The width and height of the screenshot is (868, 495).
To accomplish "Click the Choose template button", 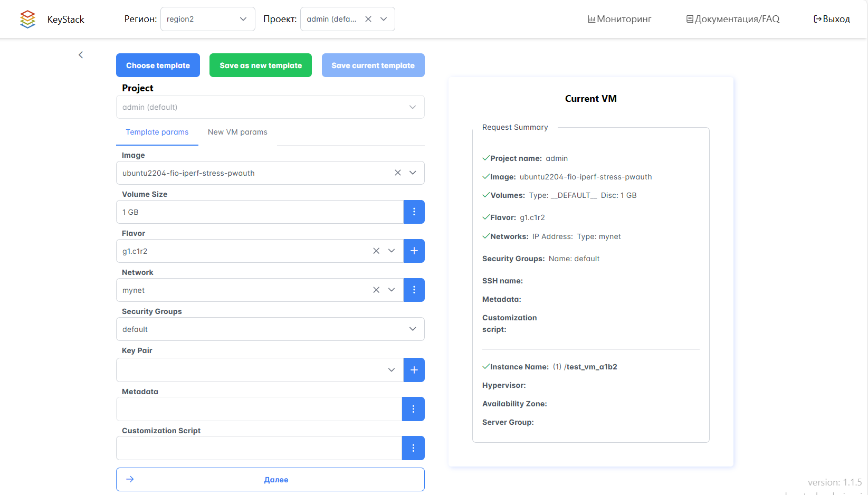I will (158, 65).
